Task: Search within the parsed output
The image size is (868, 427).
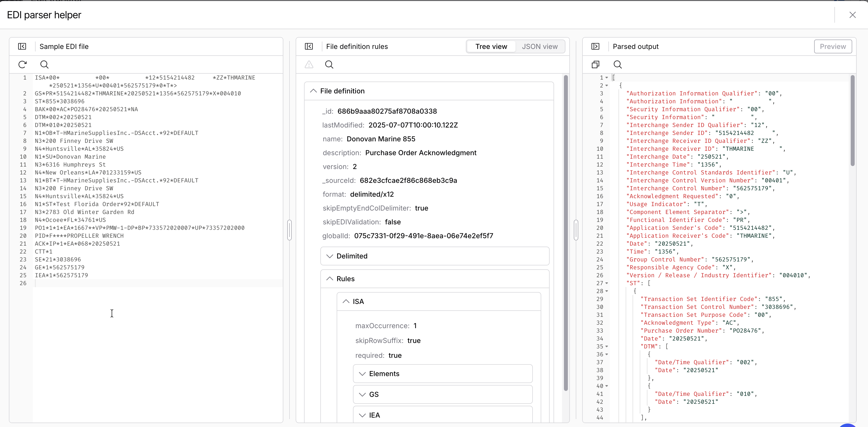Action: pyautogui.click(x=618, y=64)
